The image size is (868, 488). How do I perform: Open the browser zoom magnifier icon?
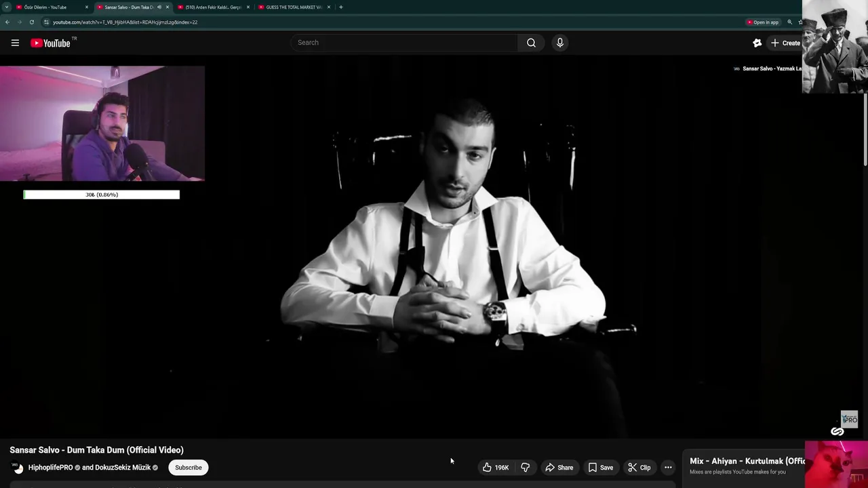pos(789,22)
